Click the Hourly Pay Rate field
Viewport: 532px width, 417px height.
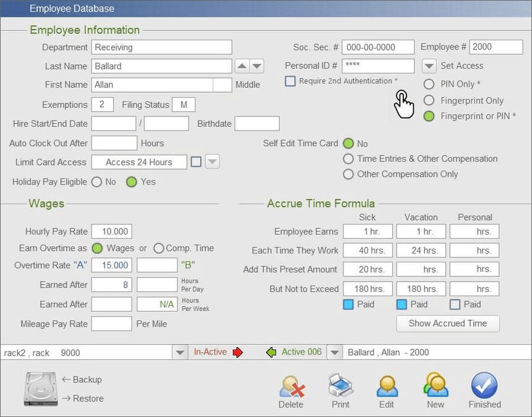tap(111, 231)
